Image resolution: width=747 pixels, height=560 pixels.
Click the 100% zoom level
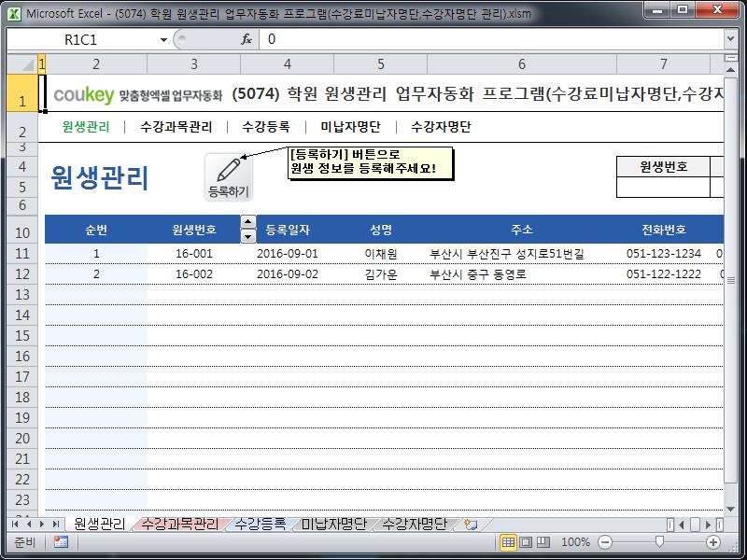click(x=575, y=542)
